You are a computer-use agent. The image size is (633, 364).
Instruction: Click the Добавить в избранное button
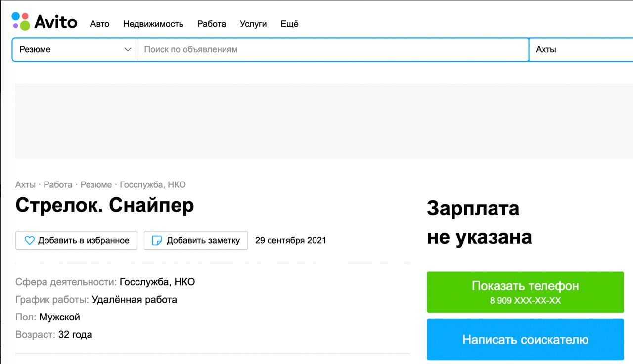[76, 241]
